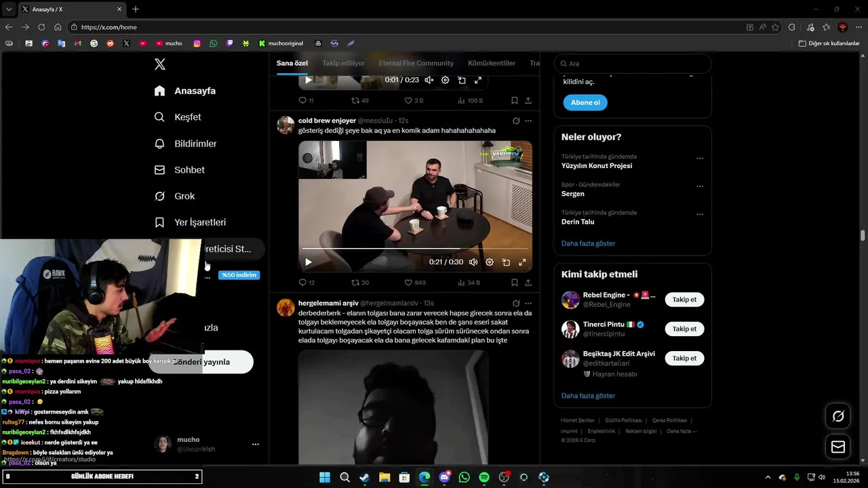Screen dimensions: 868x488
Task: Play the top video at 0:01 / 0:23
Action: coord(309,80)
